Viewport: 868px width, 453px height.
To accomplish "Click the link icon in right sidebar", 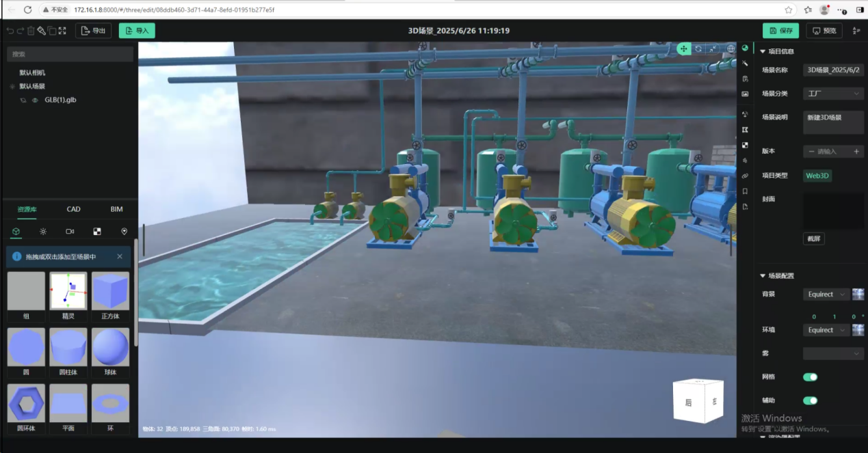I will [x=745, y=176].
